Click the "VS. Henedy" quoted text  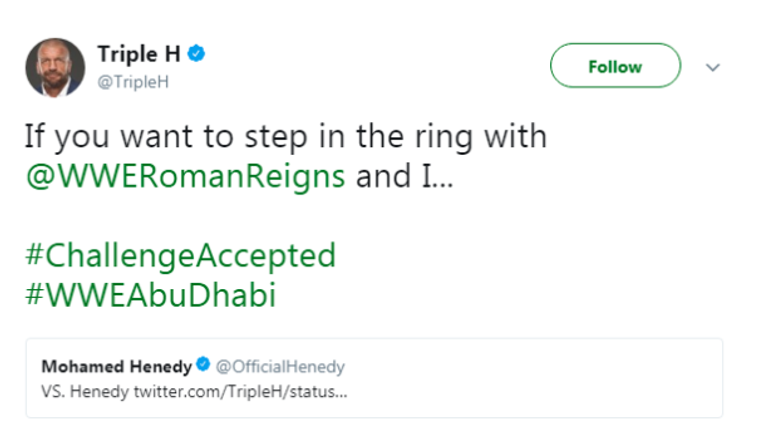pyautogui.click(x=80, y=388)
